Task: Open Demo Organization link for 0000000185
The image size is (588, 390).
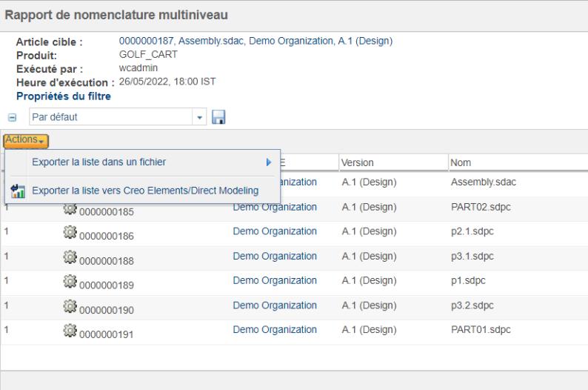Action: click(275, 207)
